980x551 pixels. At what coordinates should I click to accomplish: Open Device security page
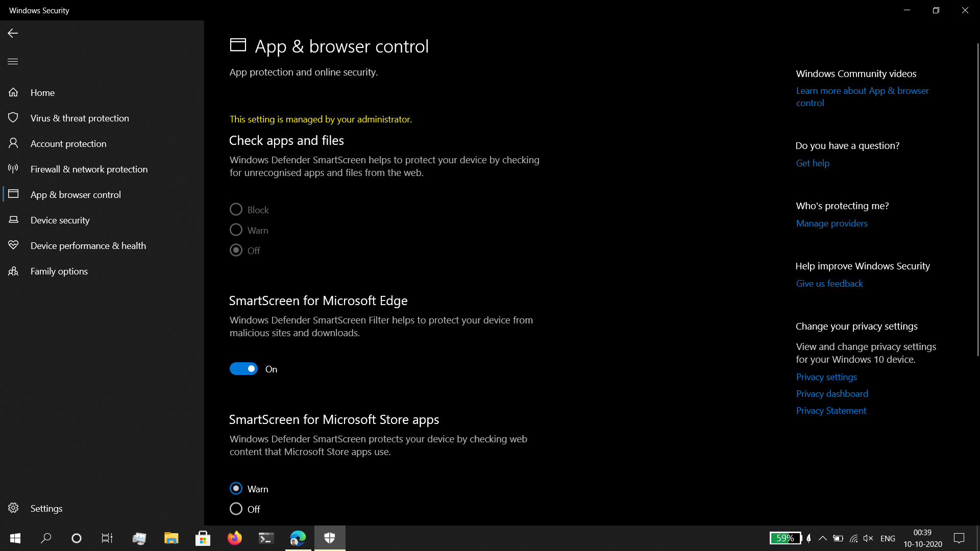tap(102, 220)
